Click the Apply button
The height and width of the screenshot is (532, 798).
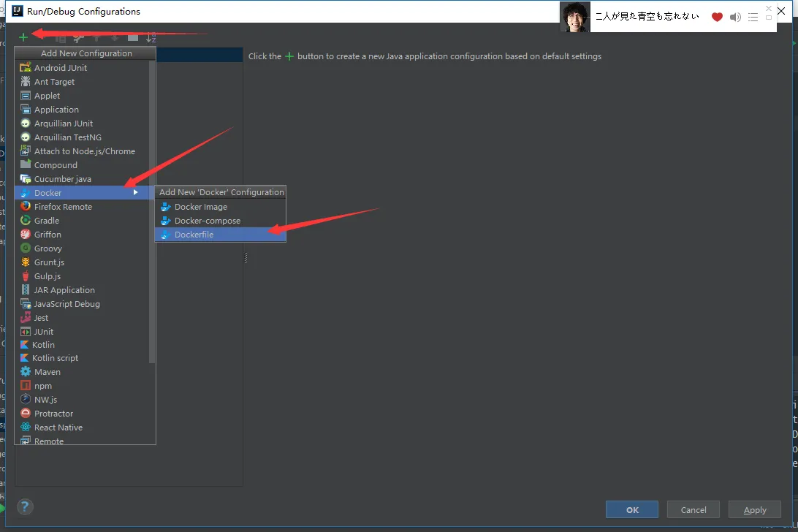[755, 509]
